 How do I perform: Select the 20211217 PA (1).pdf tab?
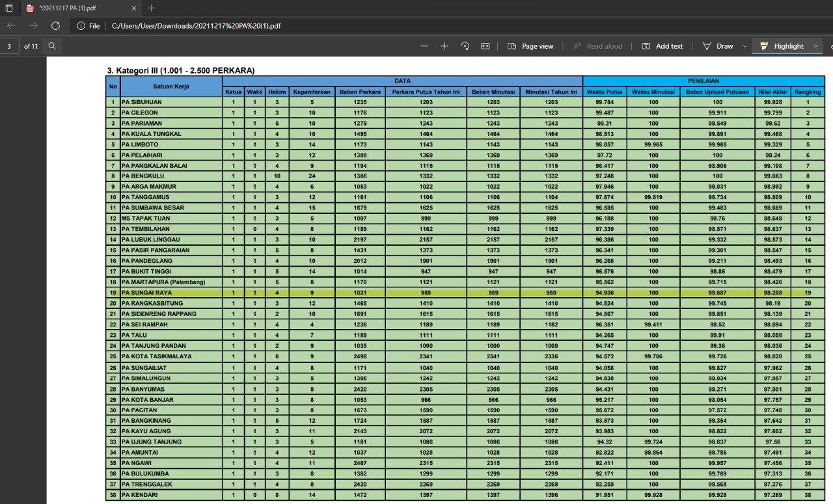click(x=78, y=8)
